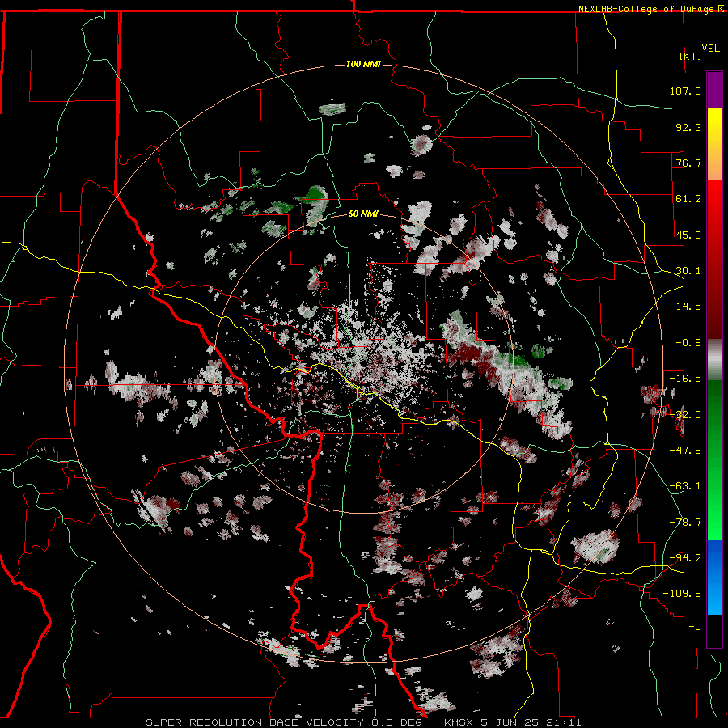Screen dimensions: 728x728
Task: Pick the blue segment of the color bar
Action: [x=714, y=577]
